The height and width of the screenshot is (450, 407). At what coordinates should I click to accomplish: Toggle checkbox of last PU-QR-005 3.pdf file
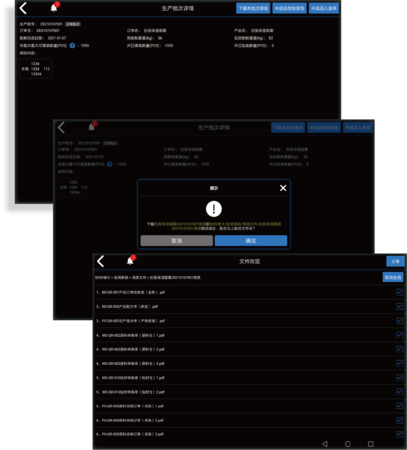pyautogui.click(x=399, y=434)
